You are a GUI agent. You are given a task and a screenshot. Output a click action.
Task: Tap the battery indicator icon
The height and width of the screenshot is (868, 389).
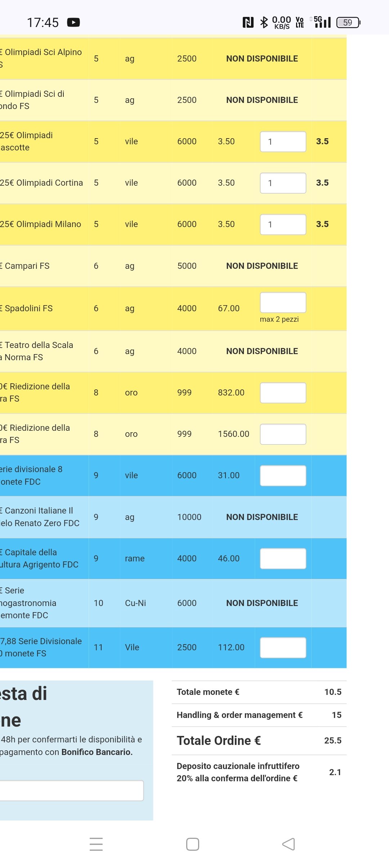(348, 22)
